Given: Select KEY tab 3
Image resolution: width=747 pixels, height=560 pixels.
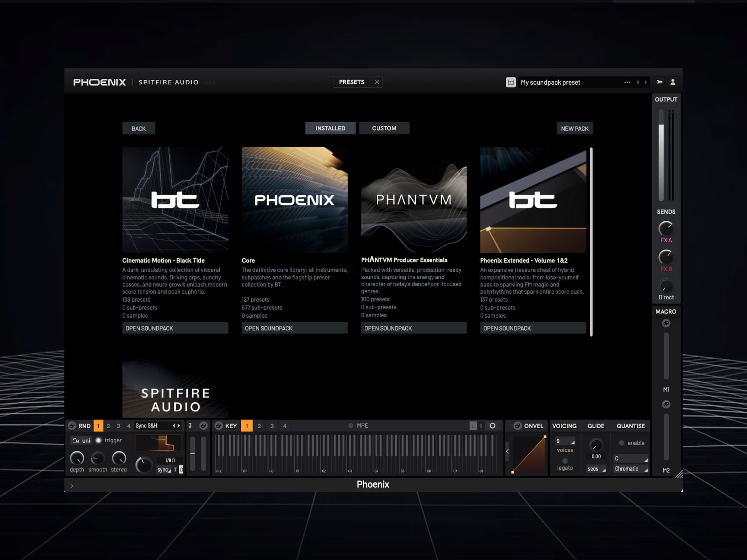Looking at the screenshot, I should click(x=272, y=426).
